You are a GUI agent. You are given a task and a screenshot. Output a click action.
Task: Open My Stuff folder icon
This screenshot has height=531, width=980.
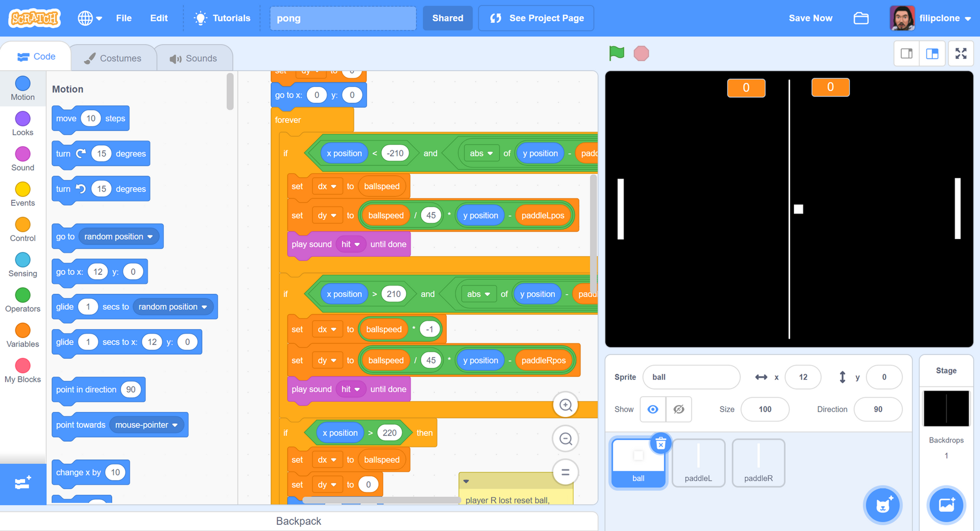[x=861, y=18]
